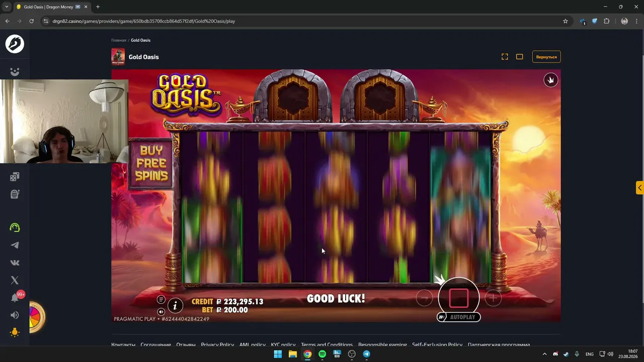The width and height of the screenshot is (644, 362).
Task: Open File Explorer from the taskbar
Action: pos(292,354)
